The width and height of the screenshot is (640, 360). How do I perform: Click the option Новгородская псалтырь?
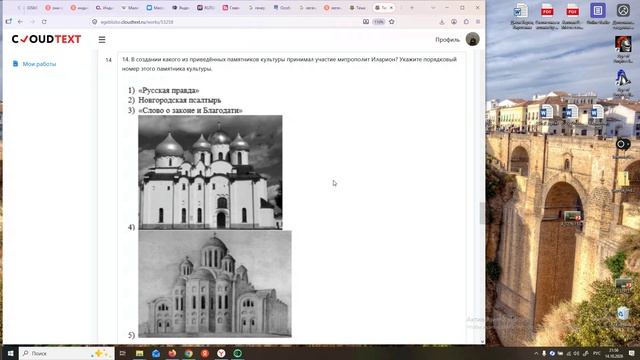tap(180, 100)
